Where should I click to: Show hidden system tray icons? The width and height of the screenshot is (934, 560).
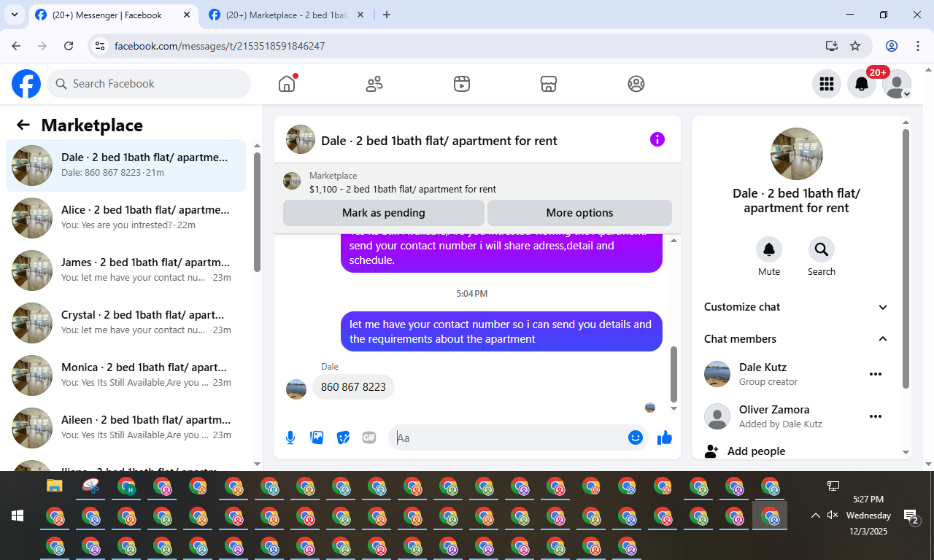[815, 516]
